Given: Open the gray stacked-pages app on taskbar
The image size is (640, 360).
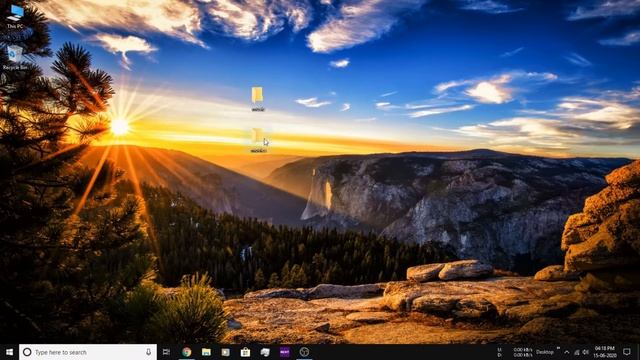Looking at the screenshot, I should pos(265,352).
